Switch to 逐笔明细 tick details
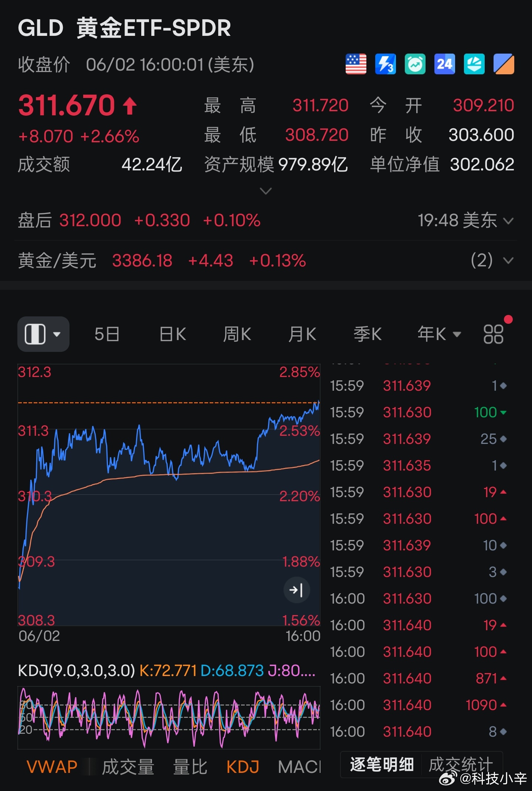Viewport: 532px width, 791px height. click(382, 764)
